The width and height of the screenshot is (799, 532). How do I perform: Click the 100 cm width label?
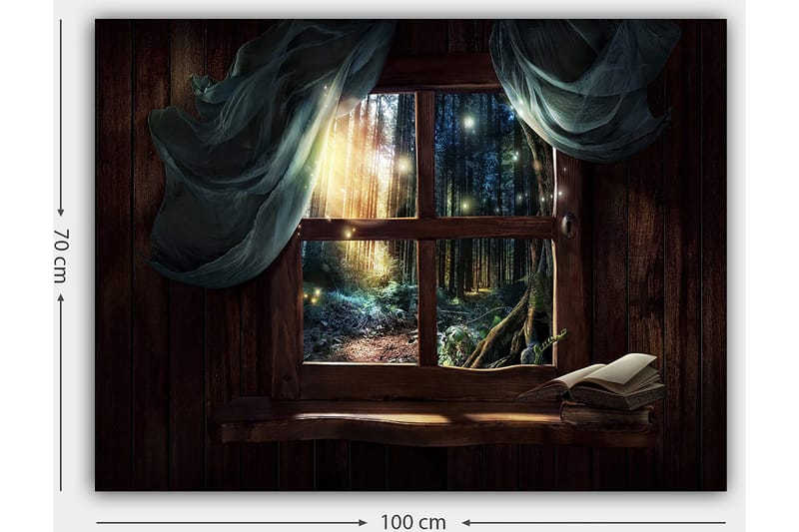412,522
